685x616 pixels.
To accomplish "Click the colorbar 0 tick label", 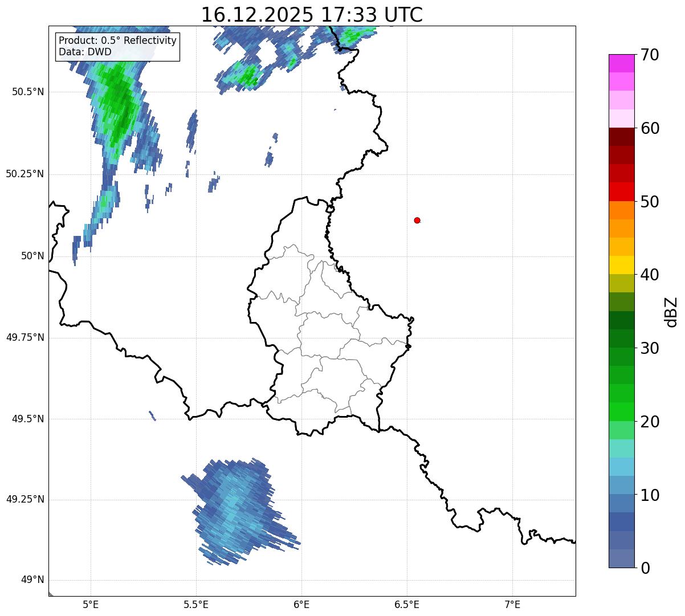I will click(645, 568).
